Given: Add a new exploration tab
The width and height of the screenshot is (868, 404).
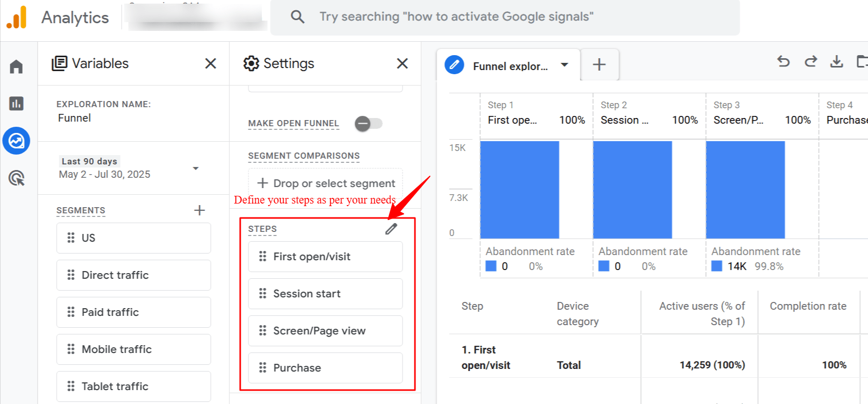Looking at the screenshot, I should (x=599, y=64).
